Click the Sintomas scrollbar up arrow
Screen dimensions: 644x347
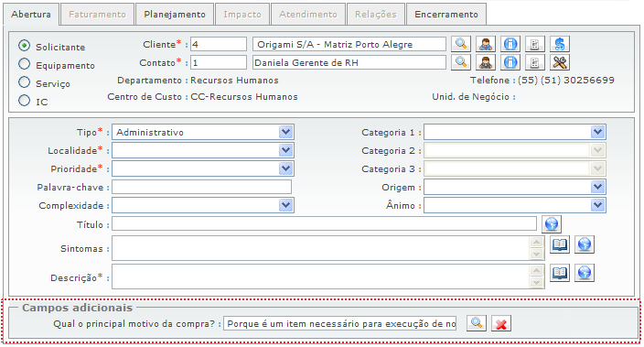pos(536,242)
